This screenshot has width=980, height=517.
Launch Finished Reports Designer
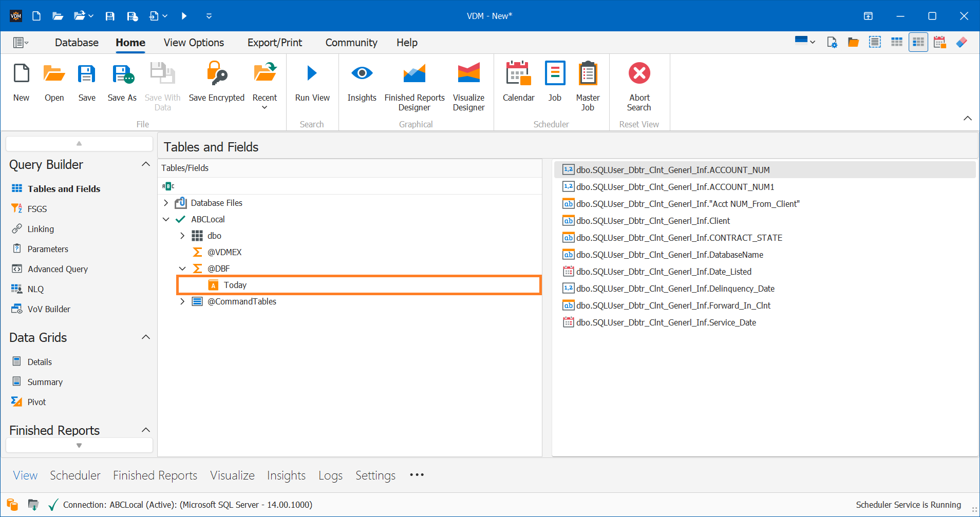point(414,74)
